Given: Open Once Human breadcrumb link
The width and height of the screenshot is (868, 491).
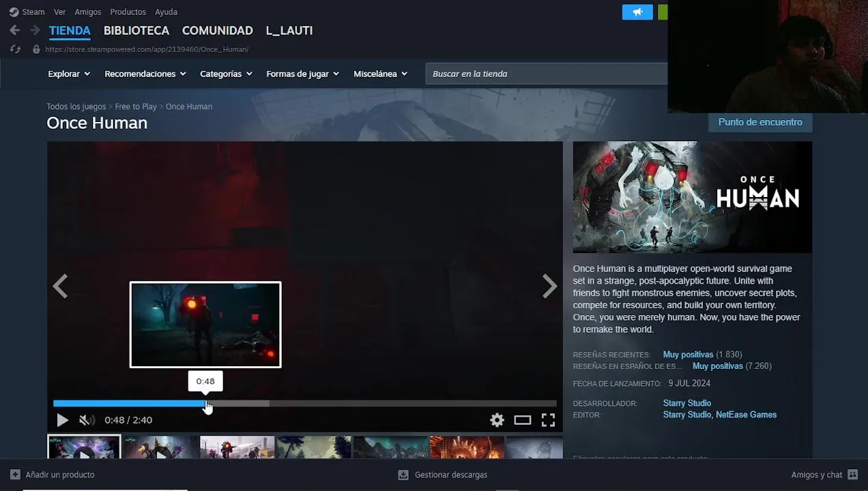Looking at the screenshot, I should 189,106.
